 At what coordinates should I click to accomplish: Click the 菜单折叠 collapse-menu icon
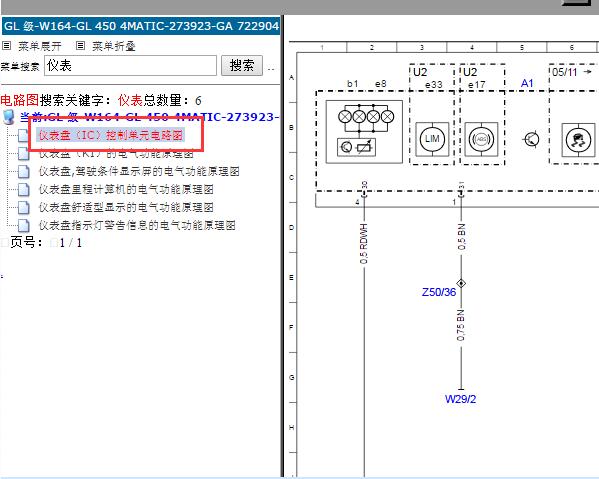(80, 46)
